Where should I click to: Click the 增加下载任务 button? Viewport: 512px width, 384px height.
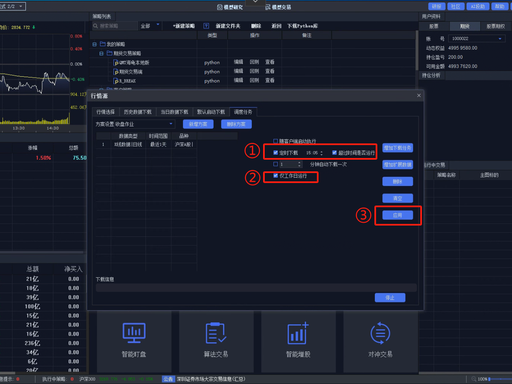(398, 148)
